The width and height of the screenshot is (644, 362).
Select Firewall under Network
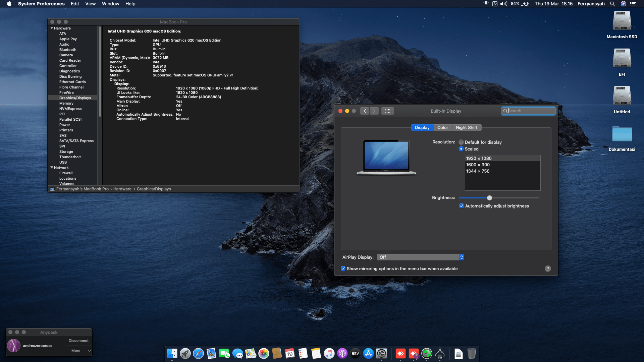(66, 173)
